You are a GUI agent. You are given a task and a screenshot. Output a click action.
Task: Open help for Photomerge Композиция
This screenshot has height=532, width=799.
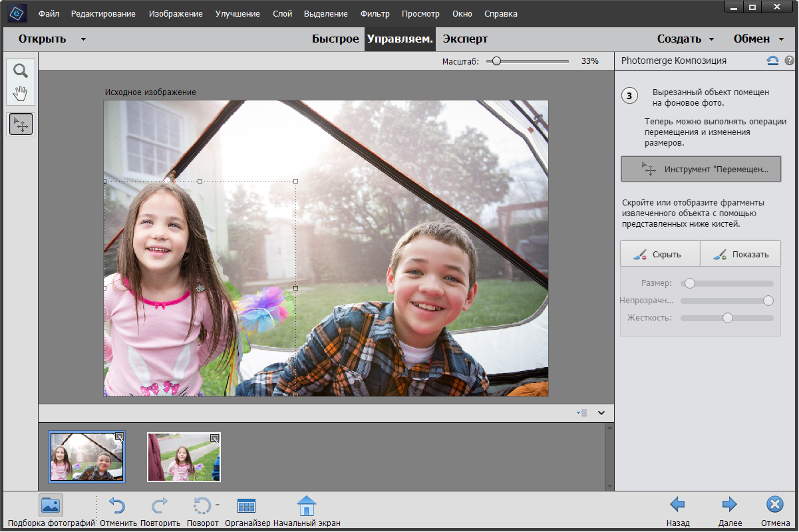point(790,61)
